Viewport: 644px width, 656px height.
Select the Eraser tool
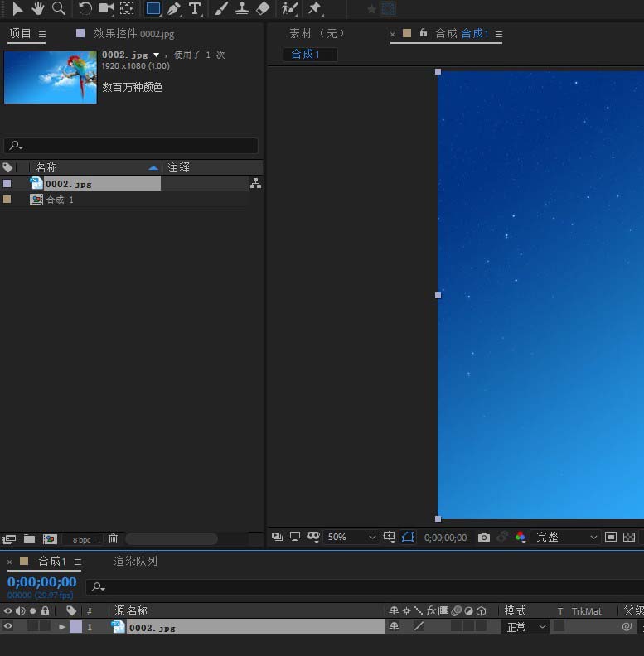pyautogui.click(x=263, y=8)
